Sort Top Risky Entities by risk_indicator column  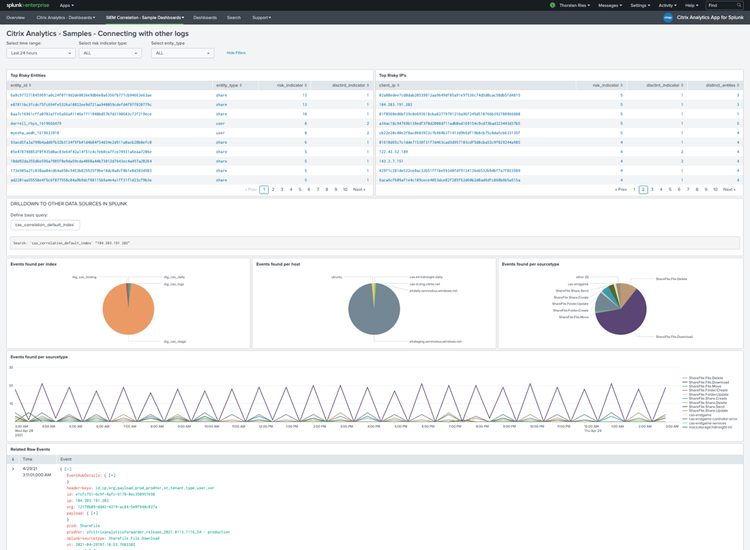(x=292, y=85)
